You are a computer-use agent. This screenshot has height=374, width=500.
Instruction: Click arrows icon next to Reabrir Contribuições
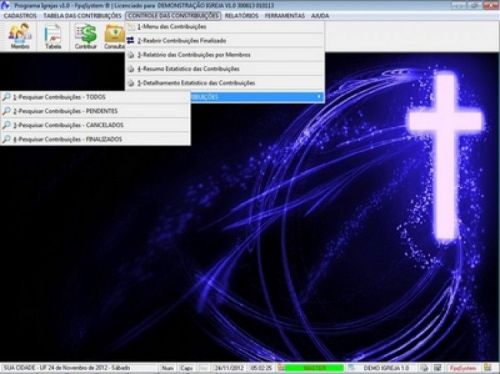pos(131,41)
